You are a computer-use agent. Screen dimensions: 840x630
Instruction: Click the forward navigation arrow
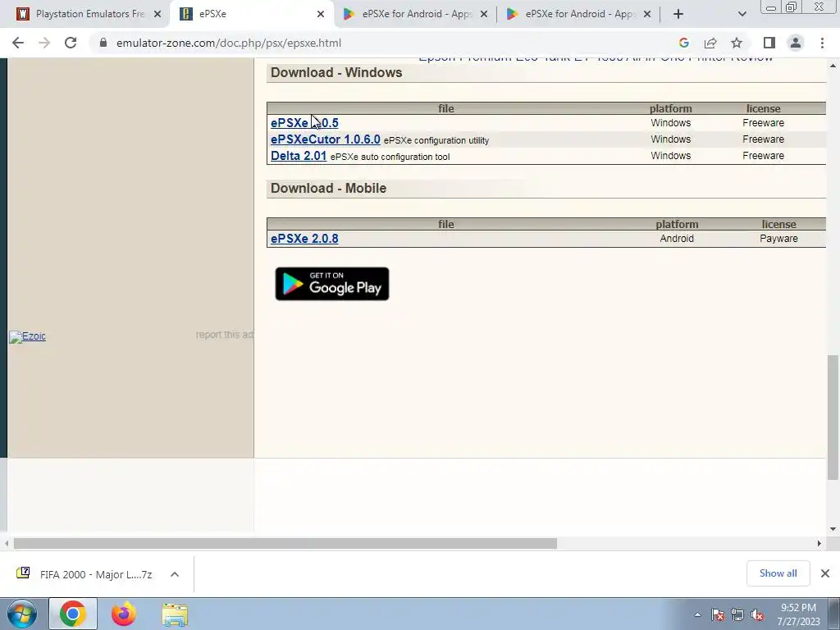[44, 43]
